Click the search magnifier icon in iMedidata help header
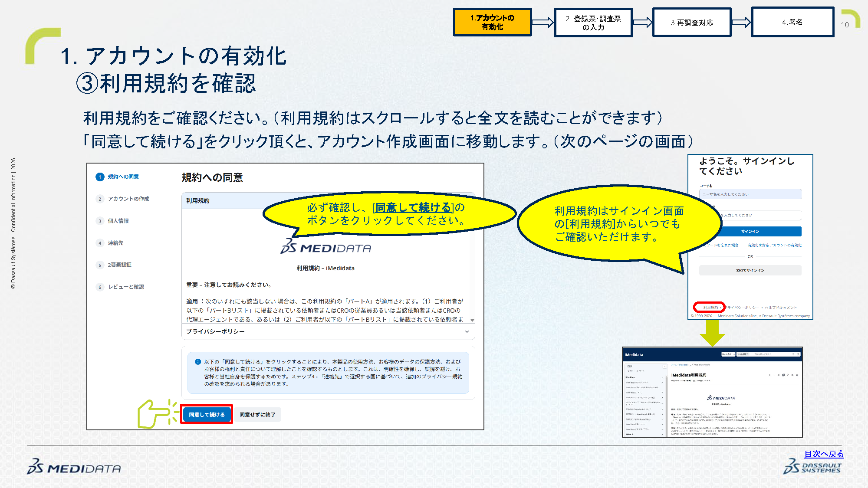 pos(798,354)
